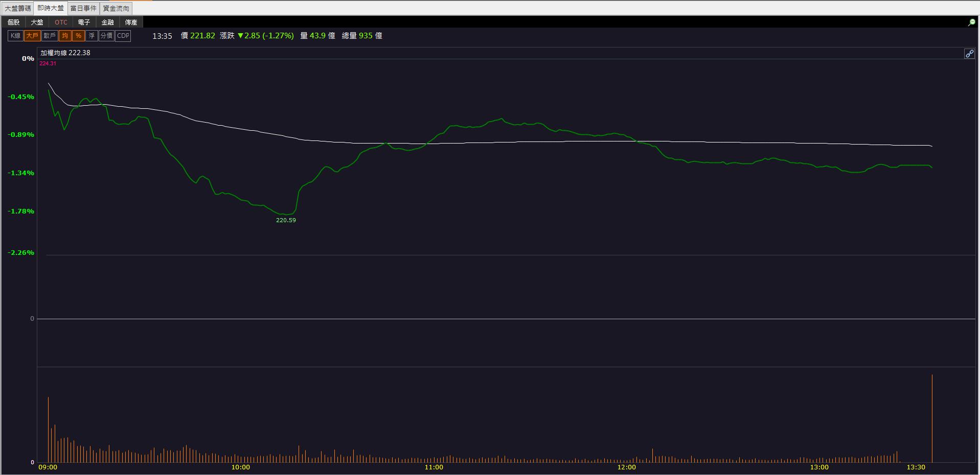
Task: Click the 12:00 time axis label
Action: click(627, 467)
